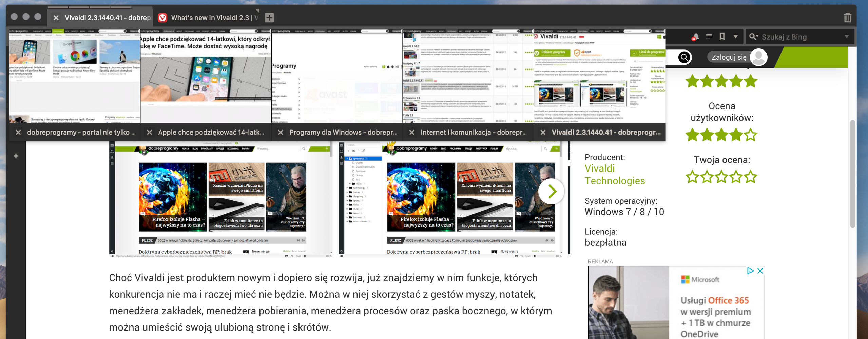Screen dimensions: 868x339
Task: Click the reading list lines icon
Action: tap(709, 36)
